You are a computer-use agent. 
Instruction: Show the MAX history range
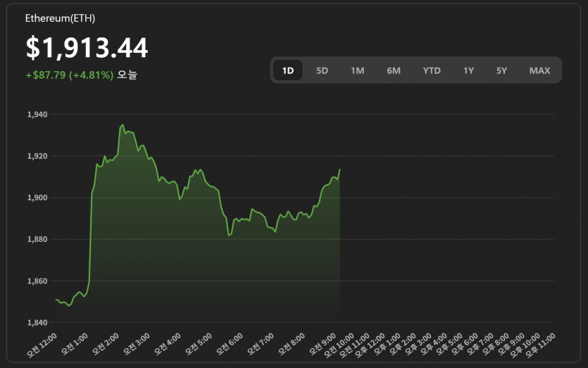pyautogui.click(x=539, y=70)
